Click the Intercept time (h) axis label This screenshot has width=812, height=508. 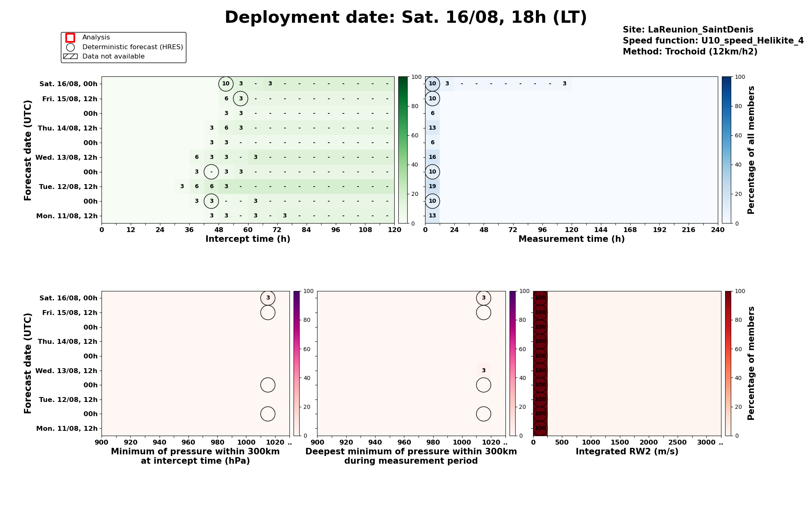(x=248, y=239)
